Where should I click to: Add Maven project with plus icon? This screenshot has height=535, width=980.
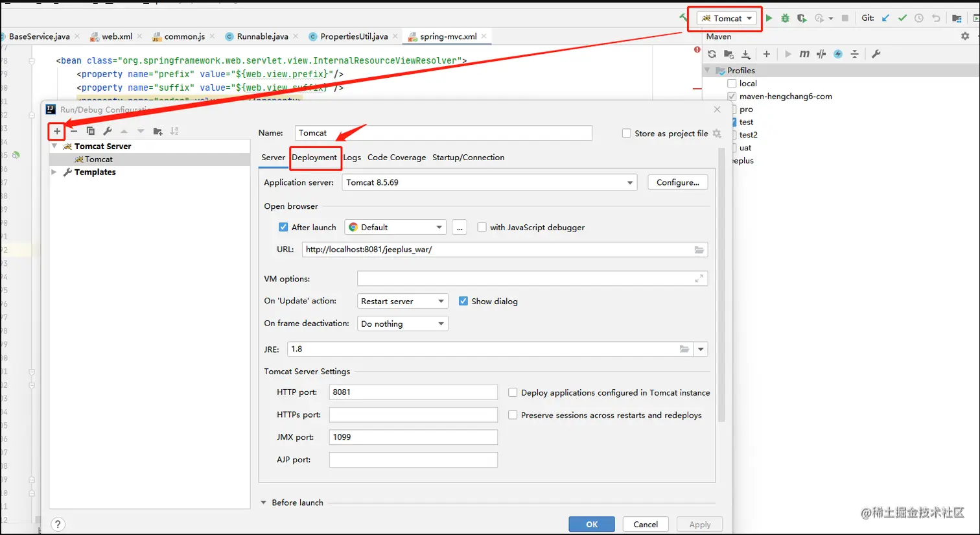[767, 54]
